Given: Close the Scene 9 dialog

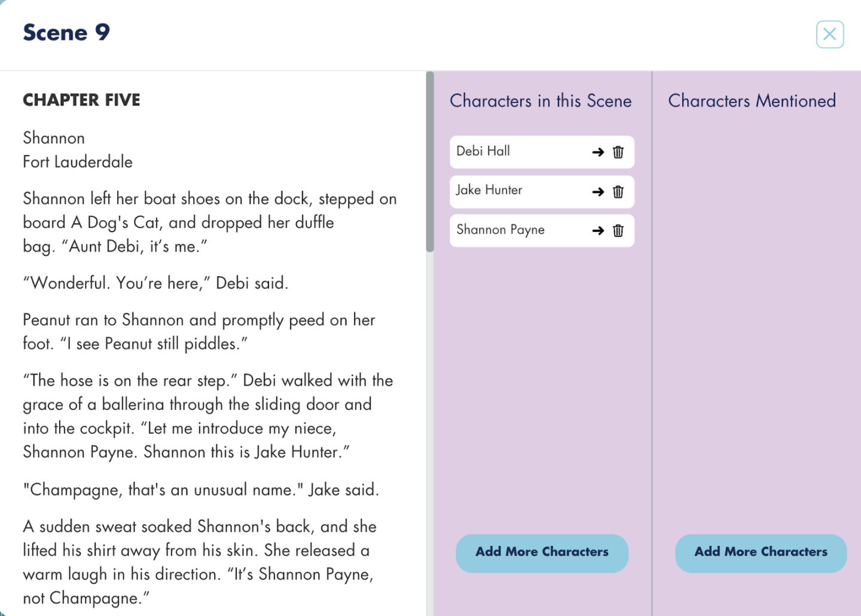Looking at the screenshot, I should point(830,34).
